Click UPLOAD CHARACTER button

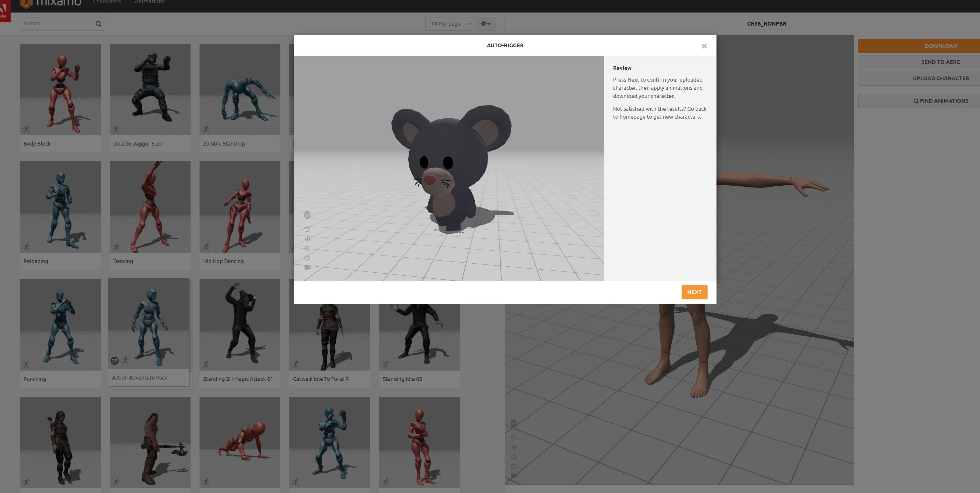(x=919, y=79)
